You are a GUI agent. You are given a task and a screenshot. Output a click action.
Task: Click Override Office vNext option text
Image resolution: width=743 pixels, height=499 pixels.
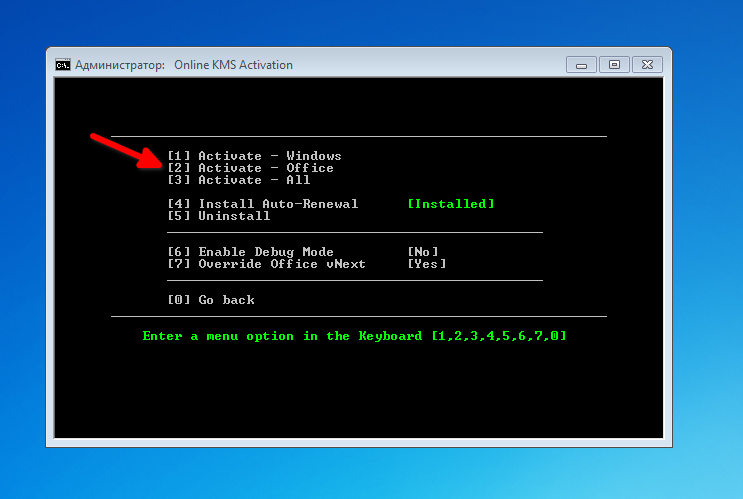click(267, 264)
